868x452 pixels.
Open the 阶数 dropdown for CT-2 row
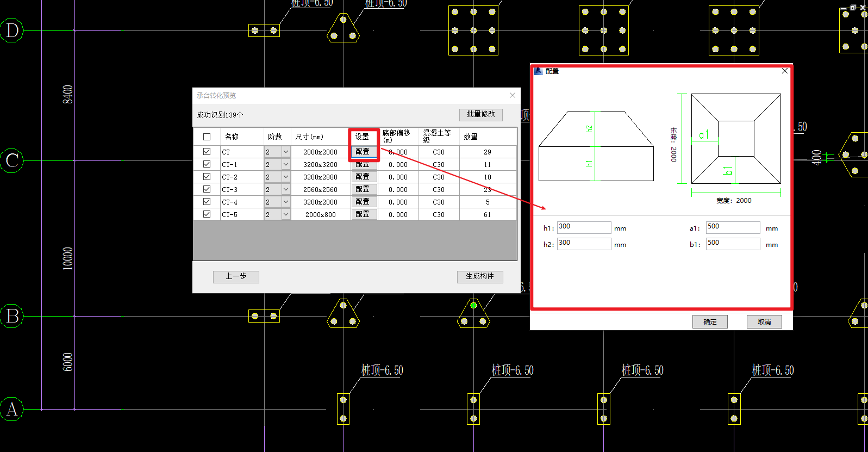coord(286,177)
